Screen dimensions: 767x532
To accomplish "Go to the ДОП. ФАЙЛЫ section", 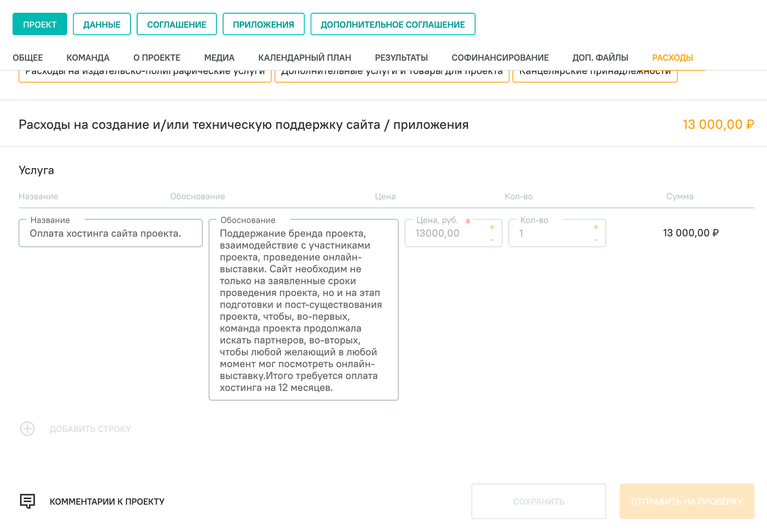I will 600,58.
